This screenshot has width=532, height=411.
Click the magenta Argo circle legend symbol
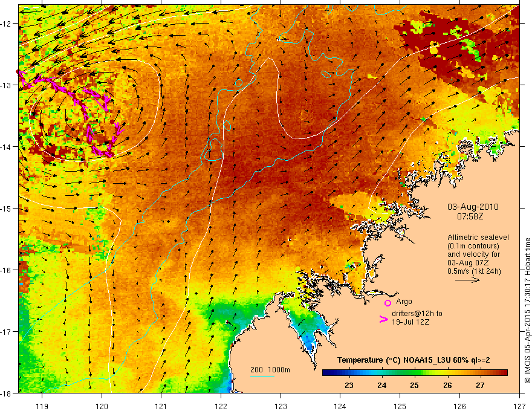point(388,303)
